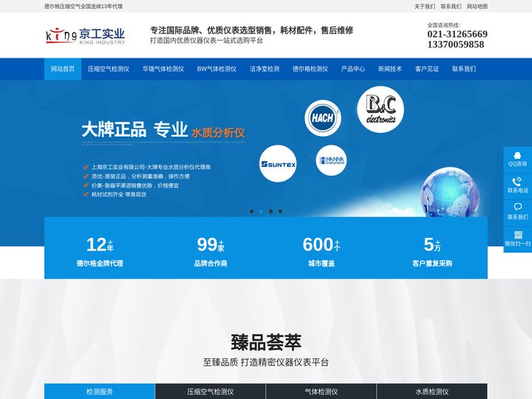Viewport: 532px width, 399px height.
Task: Click the 关于我们 top link
Action: (x=424, y=7)
